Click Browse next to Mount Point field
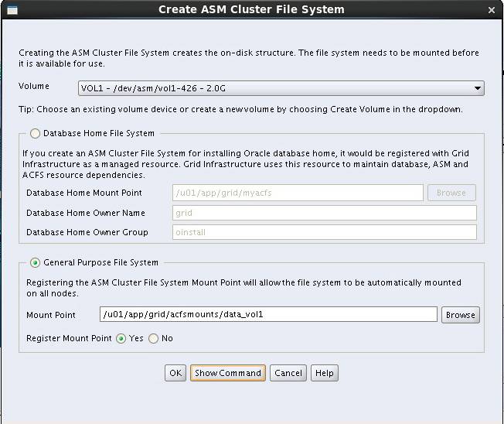The image size is (504, 424). (x=460, y=315)
